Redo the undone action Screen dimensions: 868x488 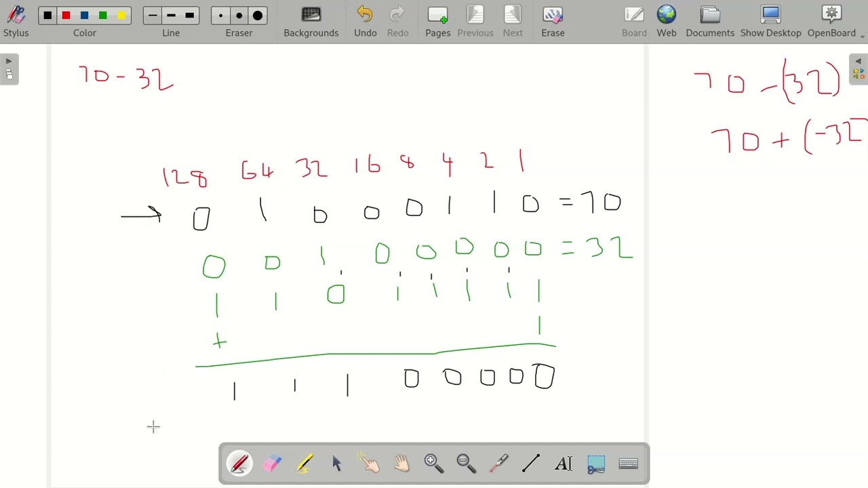coord(397,22)
